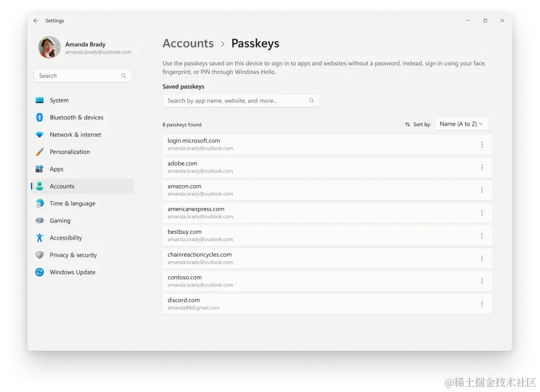Open Personalization label in sidebar
540x392 pixels.
point(69,152)
